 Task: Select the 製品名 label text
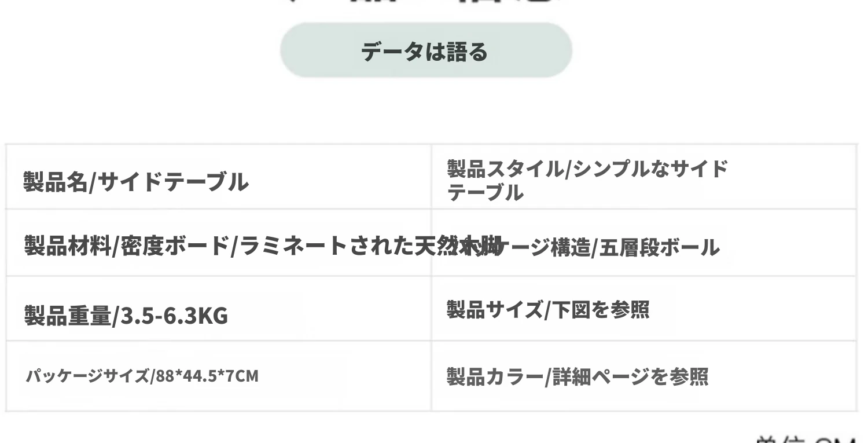[x=55, y=182]
